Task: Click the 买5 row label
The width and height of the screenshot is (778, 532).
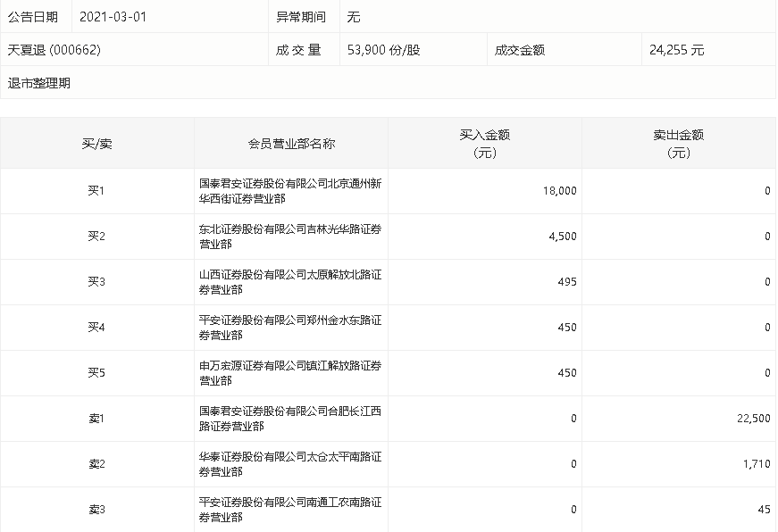Action: click(96, 373)
